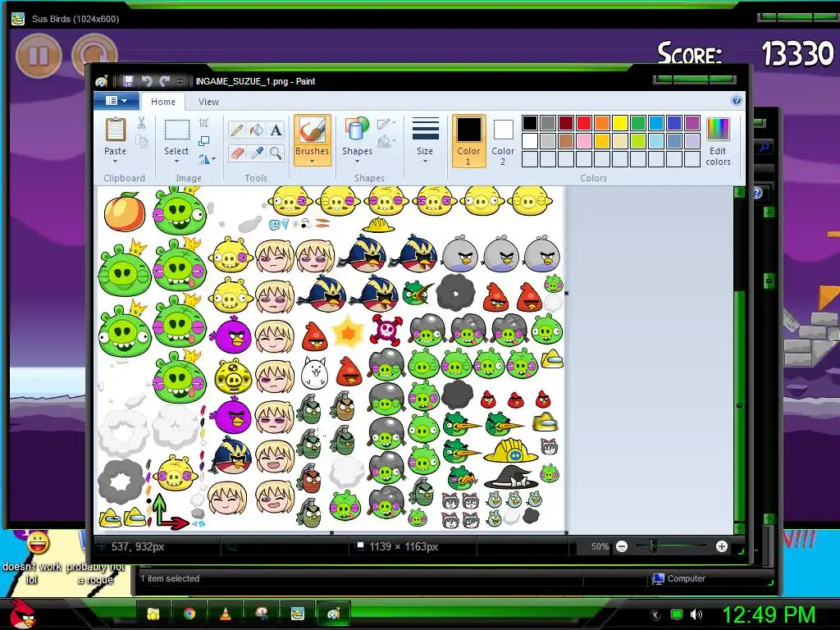Click the Copy icon in Clipboard group
The width and height of the screenshot is (840, 630).
pyautogui.click(x=141, y=141)
